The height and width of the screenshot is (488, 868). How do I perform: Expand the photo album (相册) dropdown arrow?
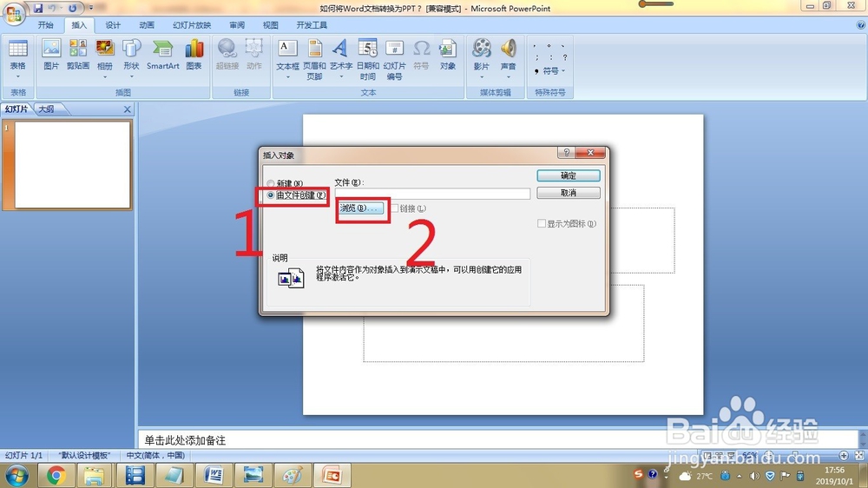pos(105,77)
